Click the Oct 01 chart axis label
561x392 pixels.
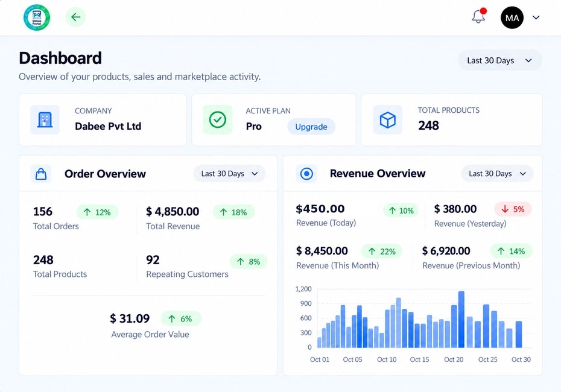(x=320, y=359)
